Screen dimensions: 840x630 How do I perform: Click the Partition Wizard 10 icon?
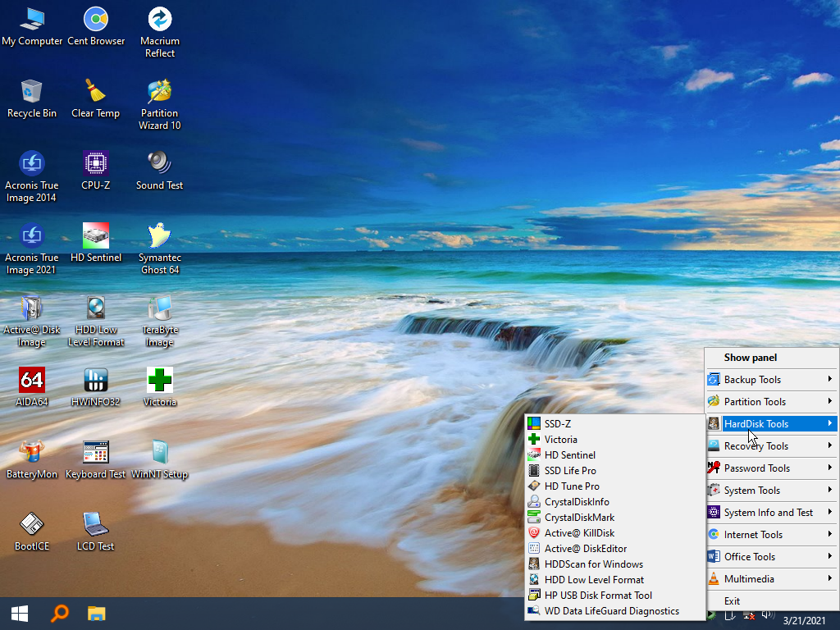[160, 104]
